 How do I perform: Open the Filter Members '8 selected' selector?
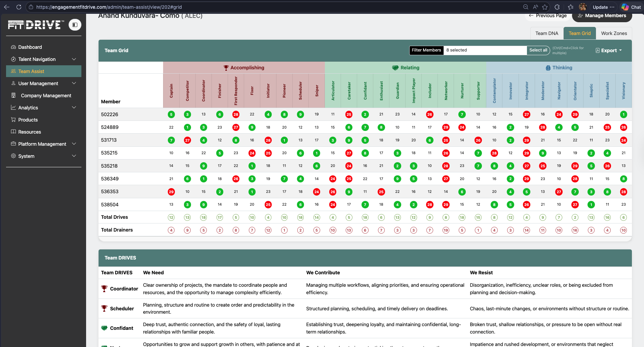click(485, 50)
